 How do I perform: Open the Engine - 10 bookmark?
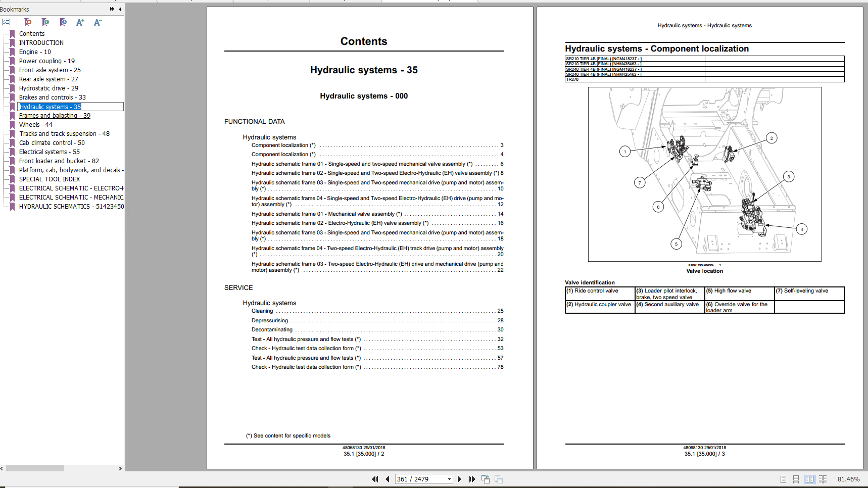tap(35, 52)
